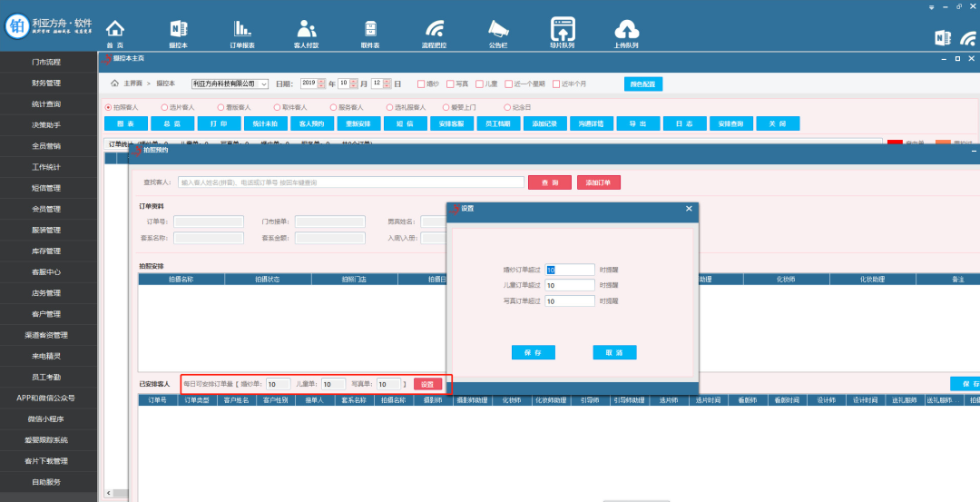Select the 选片客人 radio button

coord(164,107)
